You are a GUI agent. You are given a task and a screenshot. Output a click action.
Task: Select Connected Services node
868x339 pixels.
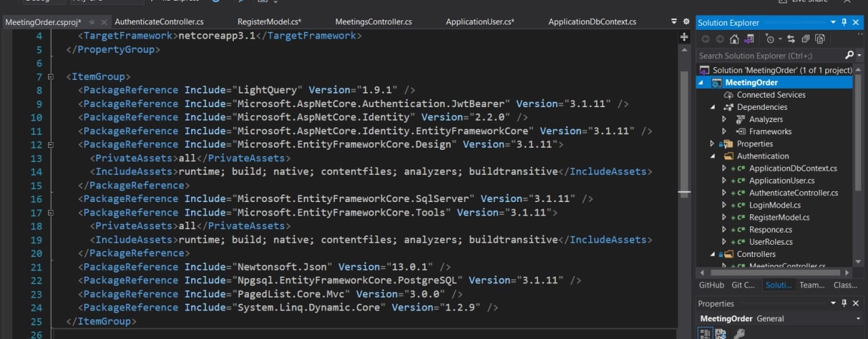(771, 95)
